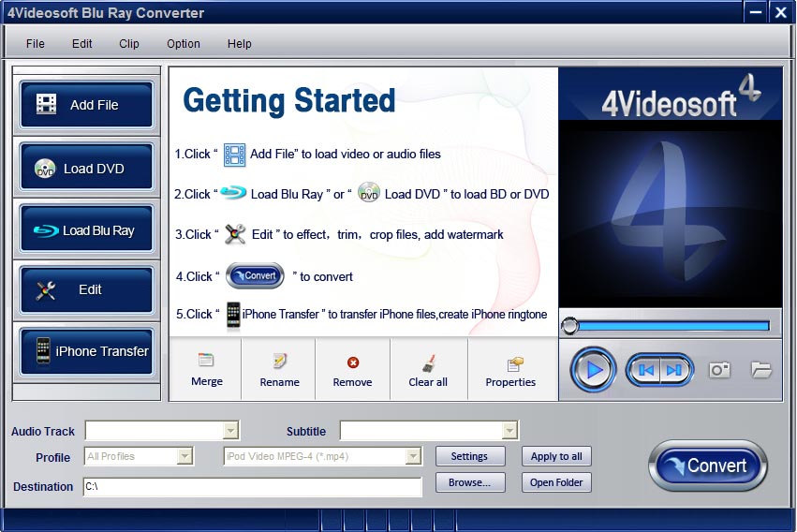The height and width of the screenshot is (532, 797).
Task: Click the Getting Started heading
Action: (288, 100)
